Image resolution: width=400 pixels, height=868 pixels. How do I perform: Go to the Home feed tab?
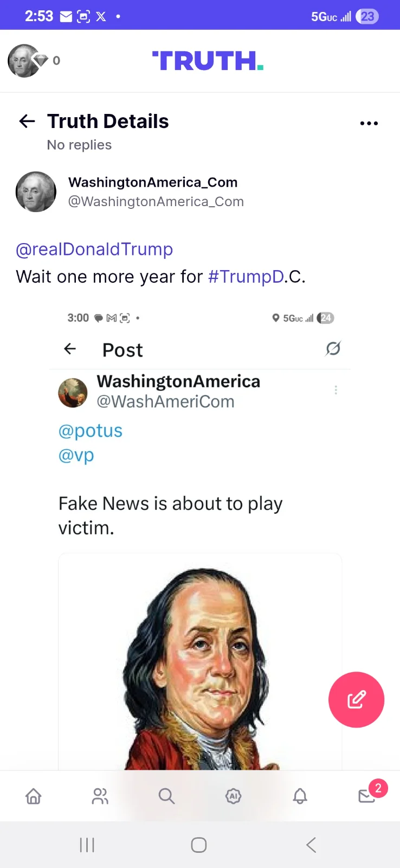click(34, 796)
